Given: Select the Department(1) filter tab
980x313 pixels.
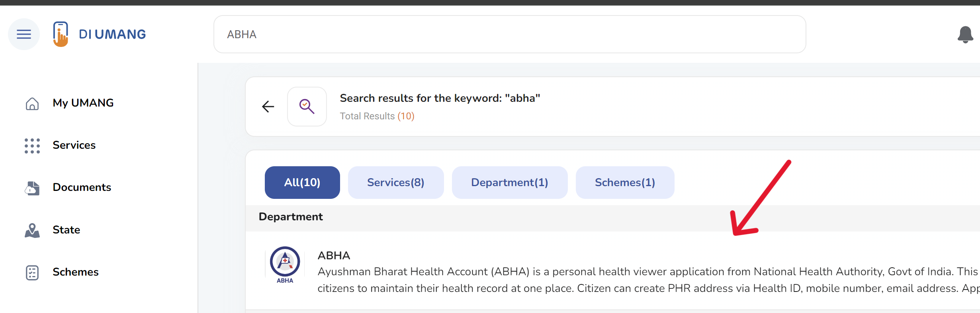Looking at the screenshot, I should (510, 182).
